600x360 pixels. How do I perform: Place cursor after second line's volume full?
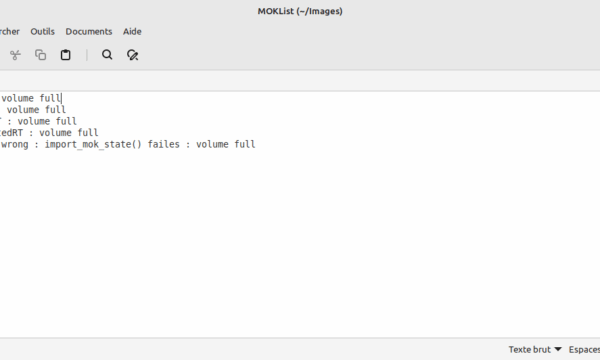[x=66, y=110]
